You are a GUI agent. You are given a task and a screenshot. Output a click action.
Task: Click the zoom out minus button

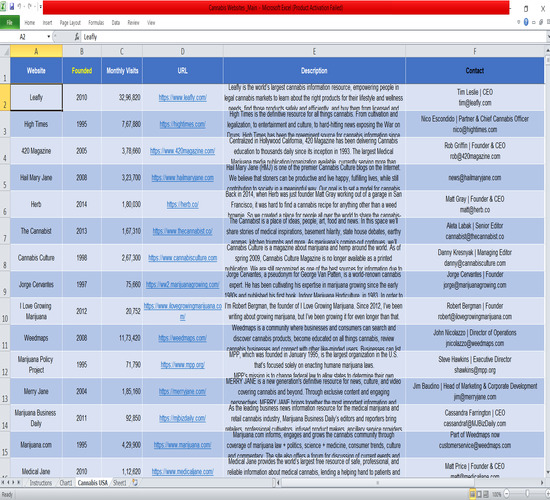coord(507,494)
